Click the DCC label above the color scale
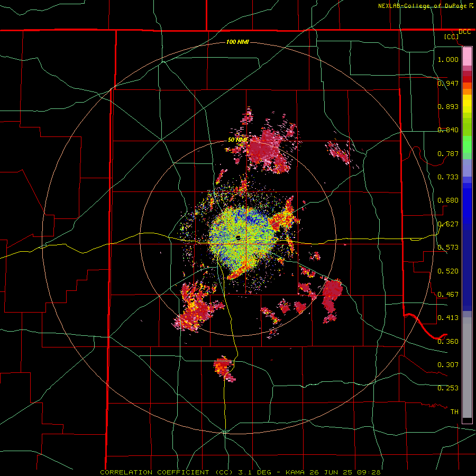The image size is (476, 476). point(464,32)
